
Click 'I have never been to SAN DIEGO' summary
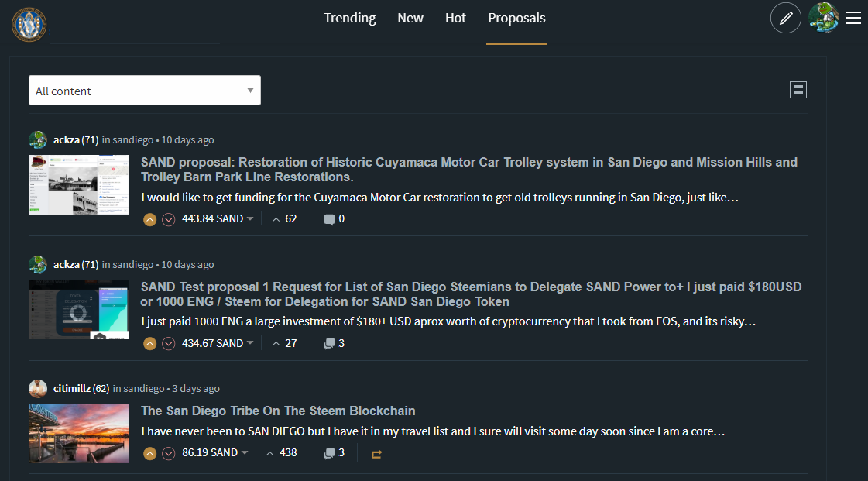433,431
